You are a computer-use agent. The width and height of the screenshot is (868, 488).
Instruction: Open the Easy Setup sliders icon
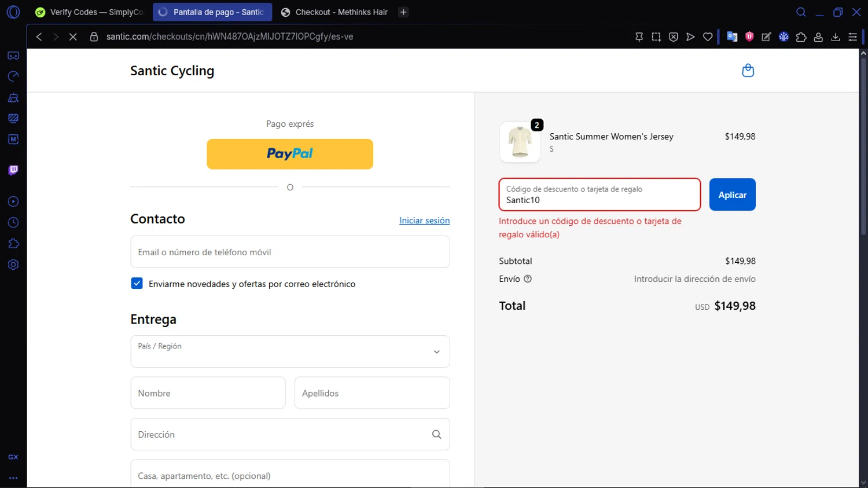853,36
